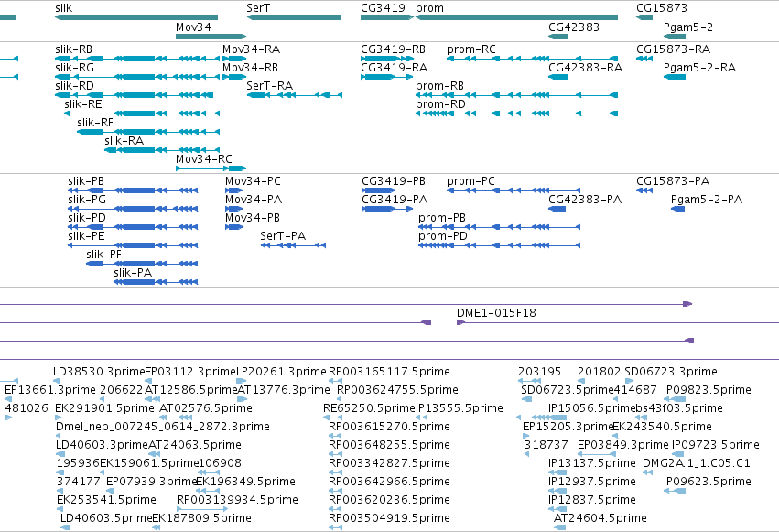
Task: Select the CG3419-RB transcript label
Action: click(393, 49)
